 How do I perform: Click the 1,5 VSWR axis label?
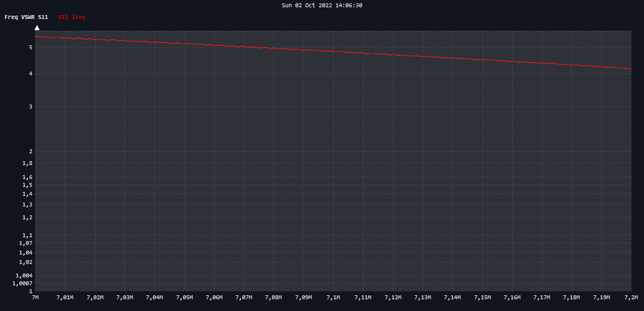click(27, 185)
